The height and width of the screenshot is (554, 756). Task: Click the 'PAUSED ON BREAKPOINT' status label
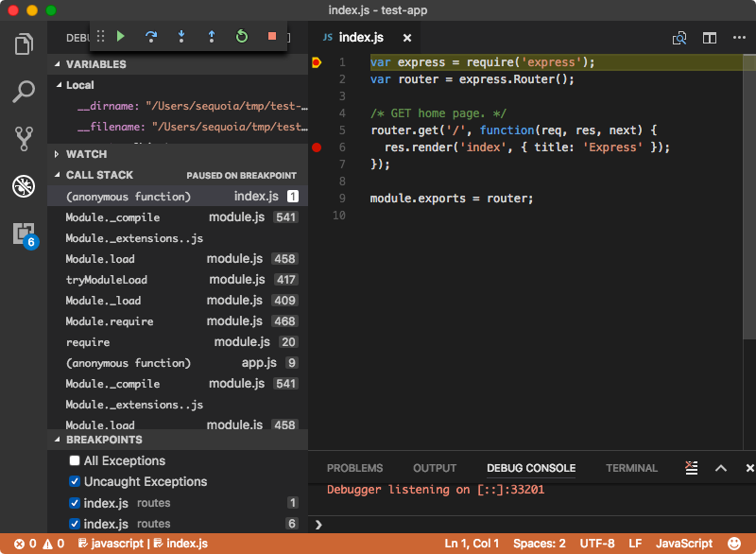click(242, 176)
